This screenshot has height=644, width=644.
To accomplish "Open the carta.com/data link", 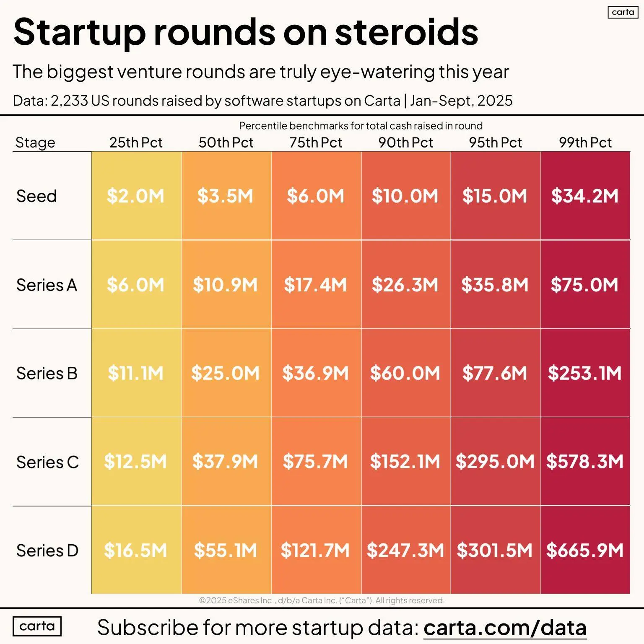I will (505, 628).
